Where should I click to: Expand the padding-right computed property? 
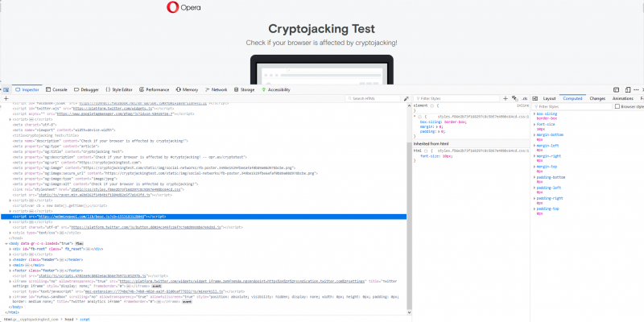[535, 198]
